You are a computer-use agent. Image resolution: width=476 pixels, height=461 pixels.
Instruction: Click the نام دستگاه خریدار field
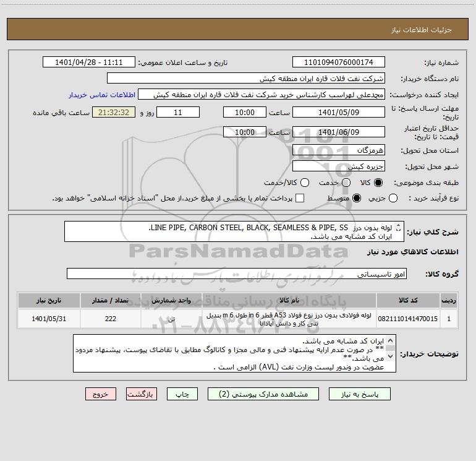coord(246,79)
